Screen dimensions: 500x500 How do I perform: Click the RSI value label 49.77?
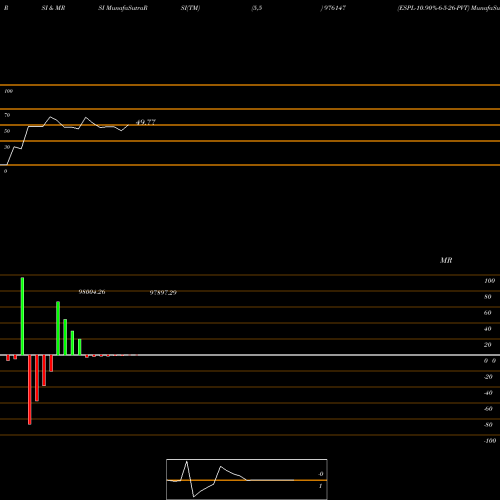pyautogui.click(x=146, y=122)
